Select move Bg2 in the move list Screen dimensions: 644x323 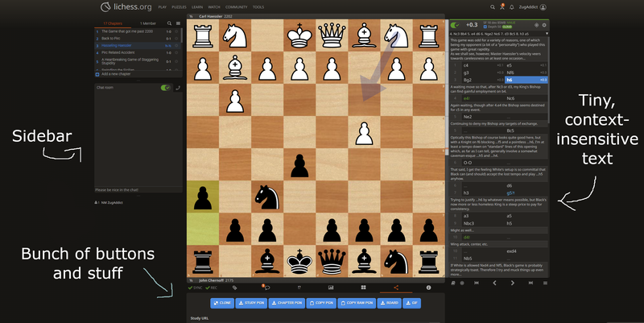[x=482, y=80]
